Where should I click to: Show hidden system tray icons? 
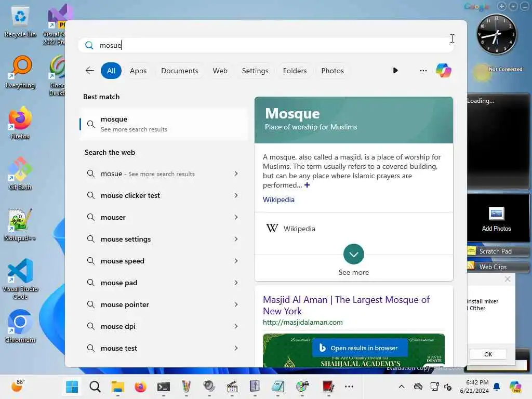[x=402, y=387]
